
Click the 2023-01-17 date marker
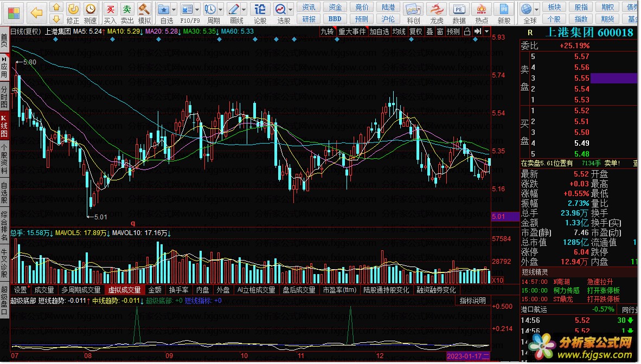tap(468, 356)
